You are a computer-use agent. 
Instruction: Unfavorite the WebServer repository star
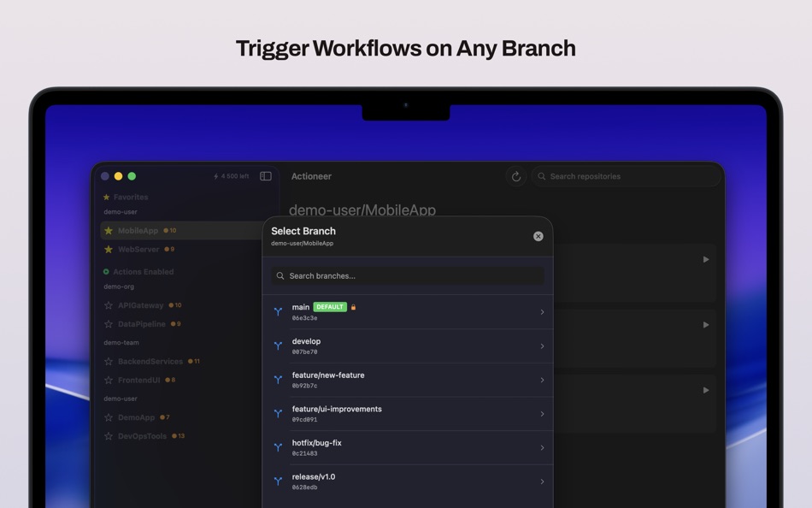109,249
